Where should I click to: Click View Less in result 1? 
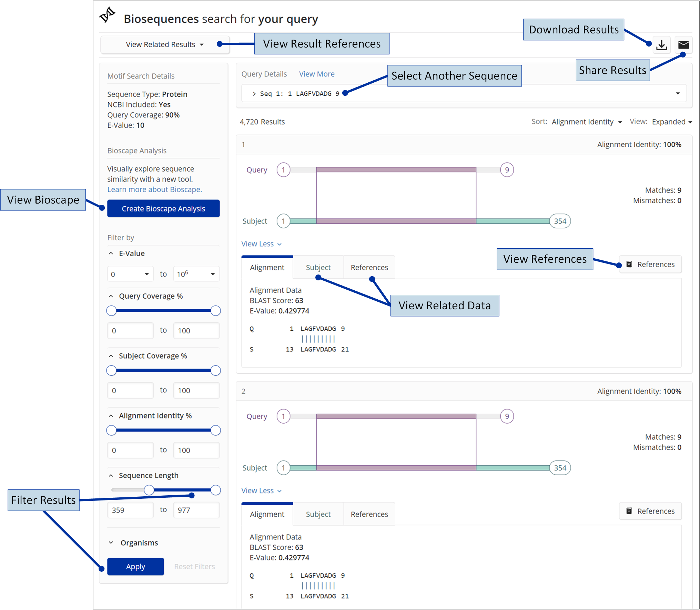point(261,244)
